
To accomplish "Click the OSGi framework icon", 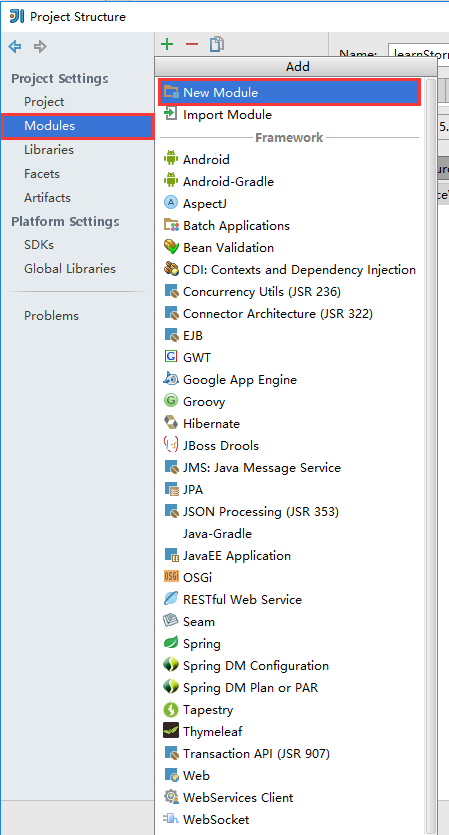I will 170,577.
